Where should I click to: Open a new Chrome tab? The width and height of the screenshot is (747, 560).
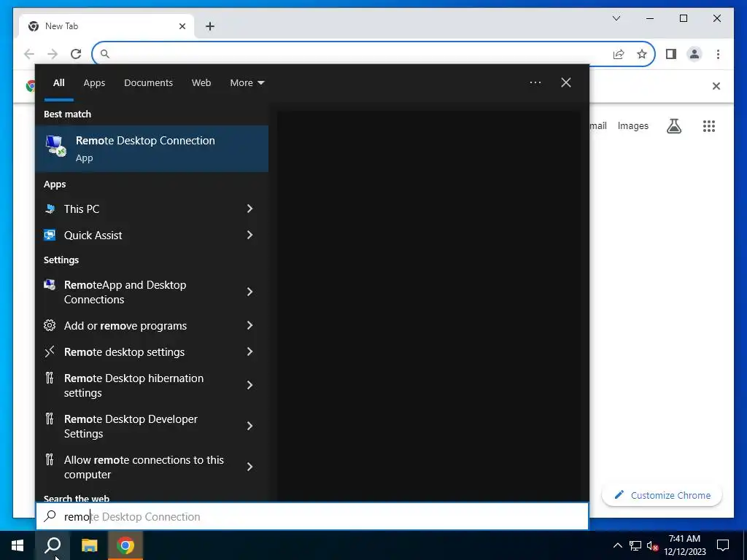point(209,26)
